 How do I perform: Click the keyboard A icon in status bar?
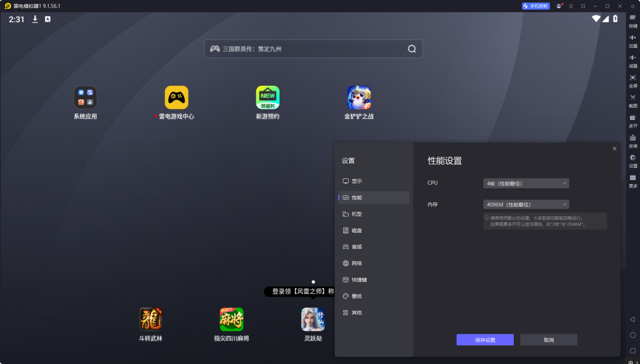tap(48, 19)
